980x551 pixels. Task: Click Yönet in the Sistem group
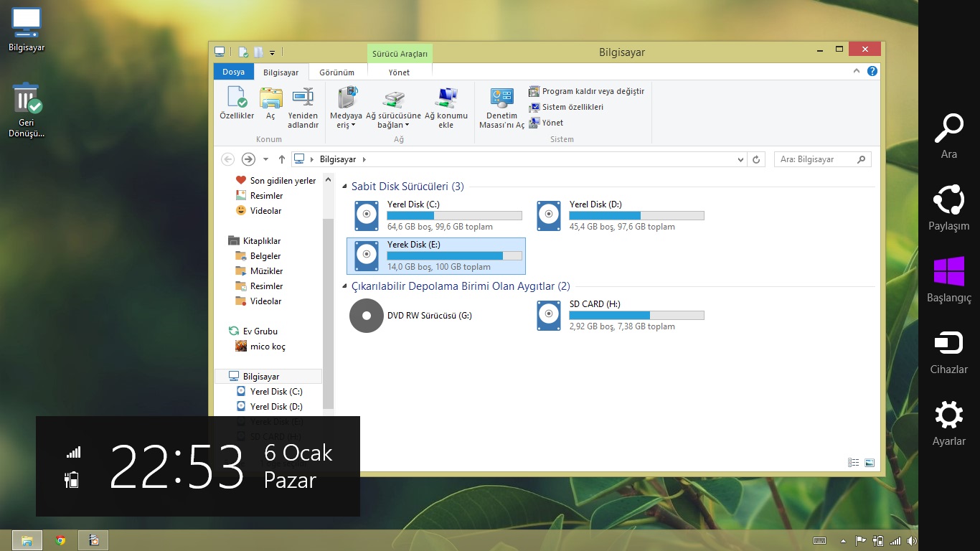click(x=546, y=123)
